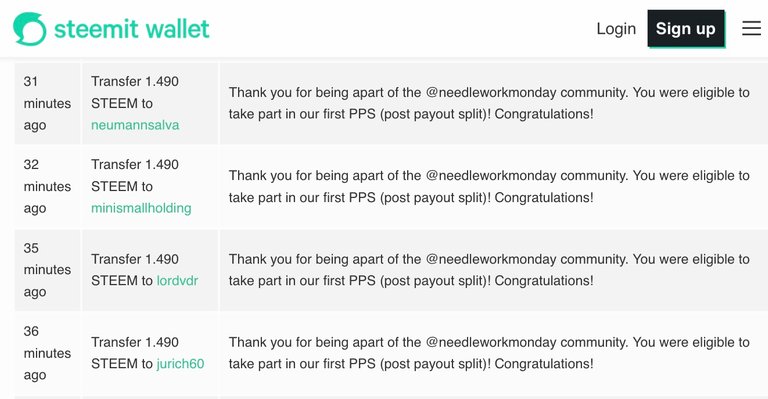This screenshot has width=768, height=399.
Task: Select memo text of lordvdr transfer
Action: 489,270
